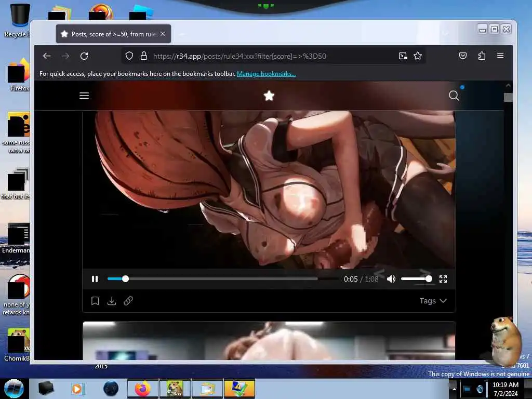532x399 pixels.
Task: Select the Enderman desktop icon
Action: point(17,238)
